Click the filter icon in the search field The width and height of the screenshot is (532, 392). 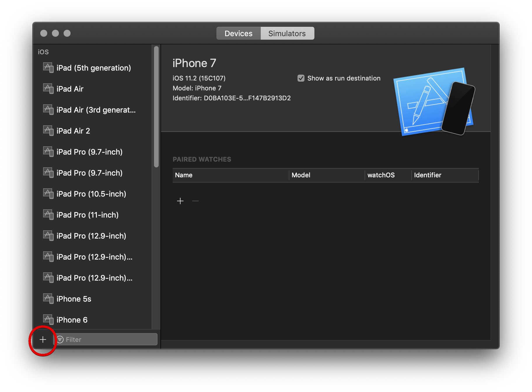pos(60,339)
